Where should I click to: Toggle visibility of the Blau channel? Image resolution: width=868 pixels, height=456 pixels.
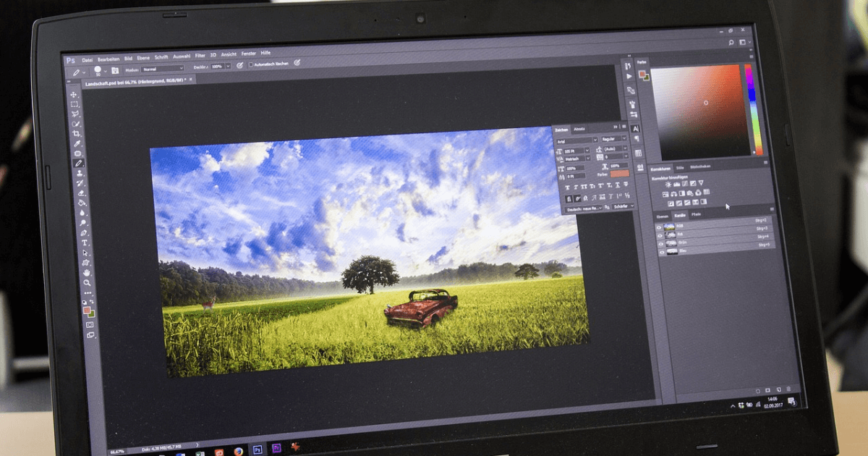660,251
